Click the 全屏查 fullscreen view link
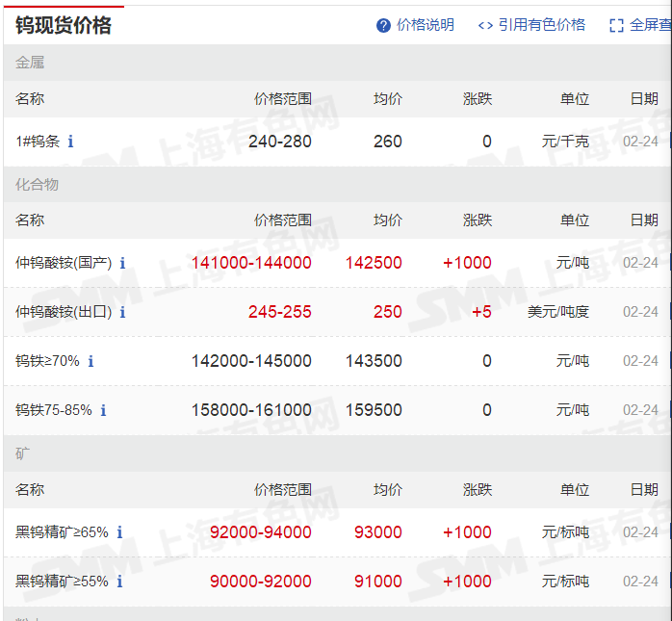This screenshot has height=621, width=672. click(651, 25)
